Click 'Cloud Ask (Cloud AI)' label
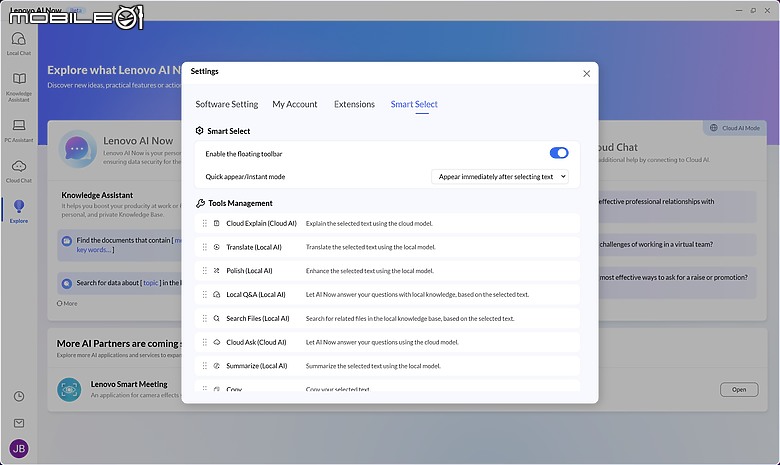The image size is (780, 465). tap(256, 342)
